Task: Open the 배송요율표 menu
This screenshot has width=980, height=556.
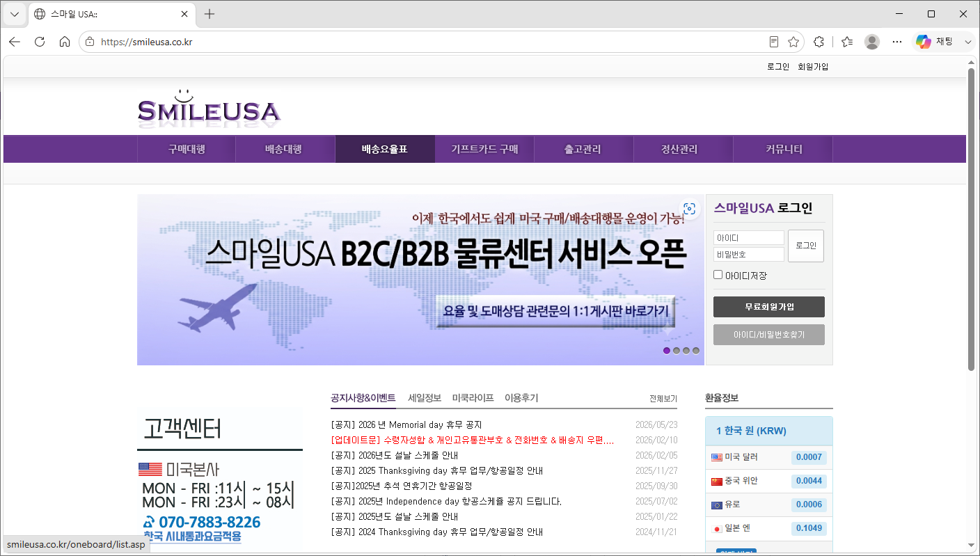Action: click(385, 149)
